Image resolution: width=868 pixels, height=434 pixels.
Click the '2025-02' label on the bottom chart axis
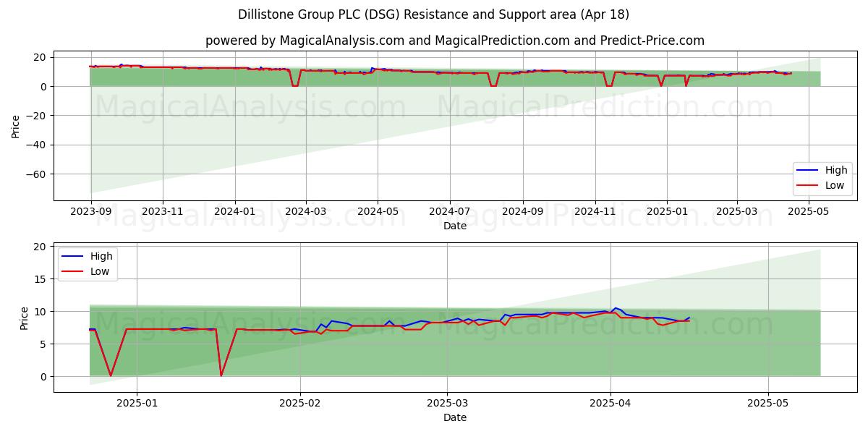point(299,404)
